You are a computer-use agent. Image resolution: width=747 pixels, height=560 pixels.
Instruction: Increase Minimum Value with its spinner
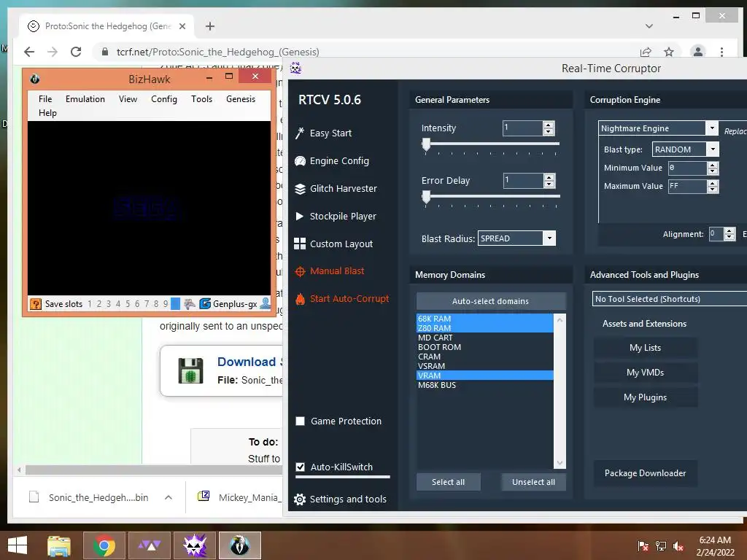(x=713, y=165)
